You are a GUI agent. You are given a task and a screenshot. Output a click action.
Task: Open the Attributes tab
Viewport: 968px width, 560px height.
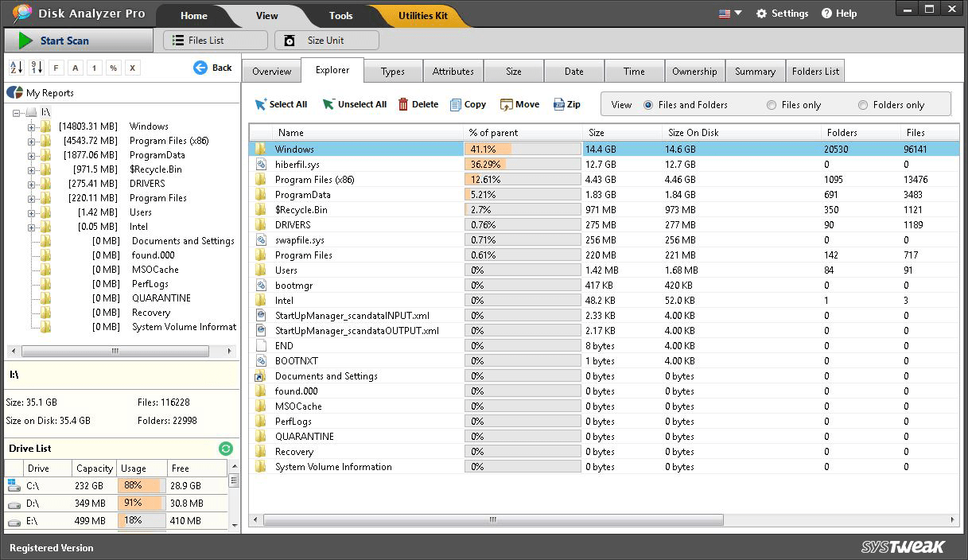[x=453, y=72]
